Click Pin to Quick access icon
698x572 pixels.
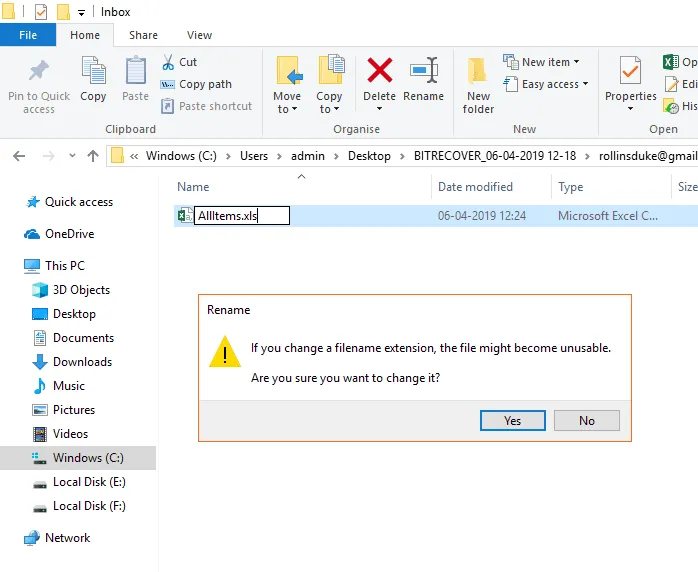(39, 71)
